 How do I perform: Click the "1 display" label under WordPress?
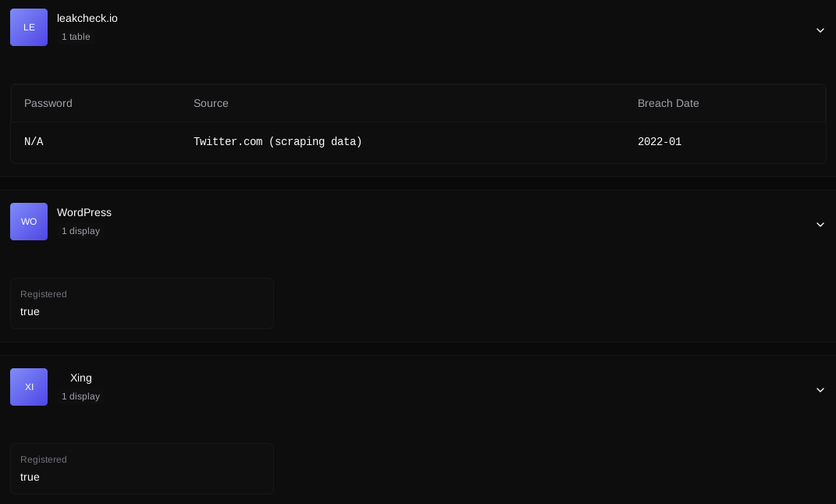click(x=80, y=231)
